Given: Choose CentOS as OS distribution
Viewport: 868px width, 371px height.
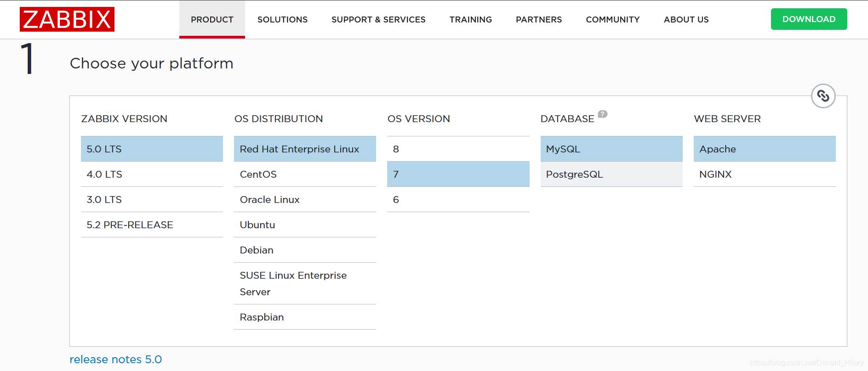Looking at the screenshot, I should click(x=305, y=174).
